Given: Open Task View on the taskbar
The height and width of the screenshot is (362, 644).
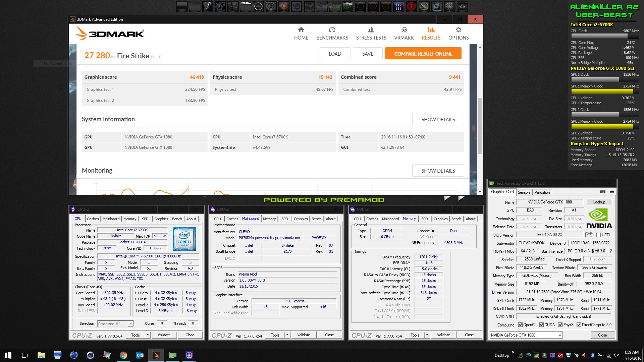Looking at the screenshot, I should click(24, 355).
